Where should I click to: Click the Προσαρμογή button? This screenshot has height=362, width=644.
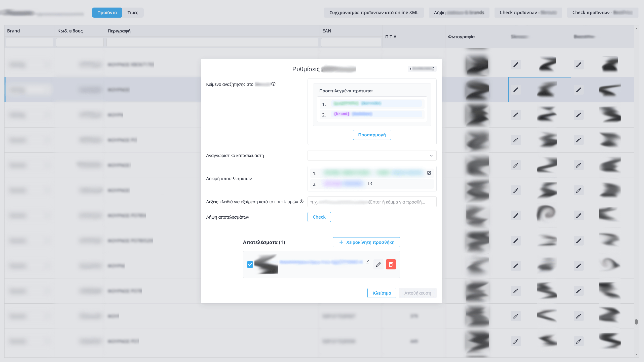point(372,135)
